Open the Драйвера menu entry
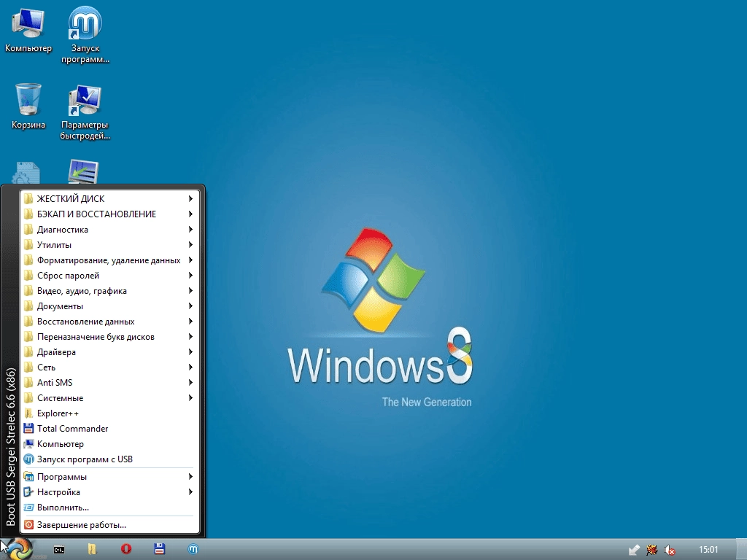This screenshot has height=560, width=747. tap(109, 352)
